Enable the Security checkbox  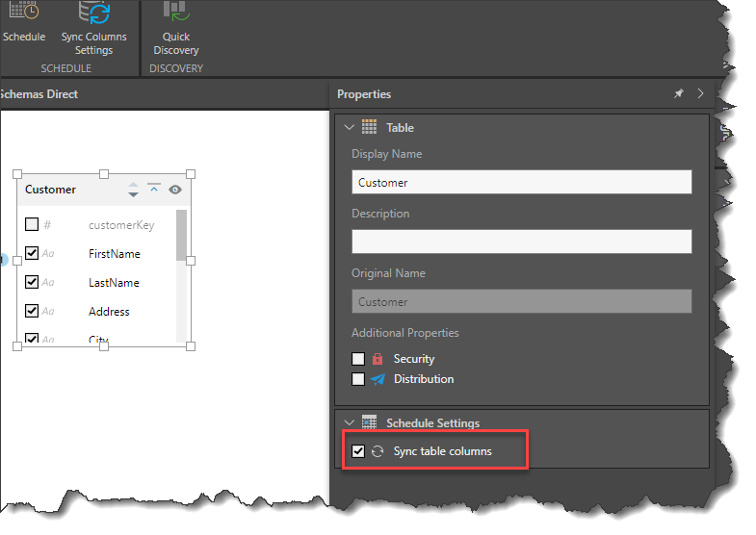tap(358, 359)
